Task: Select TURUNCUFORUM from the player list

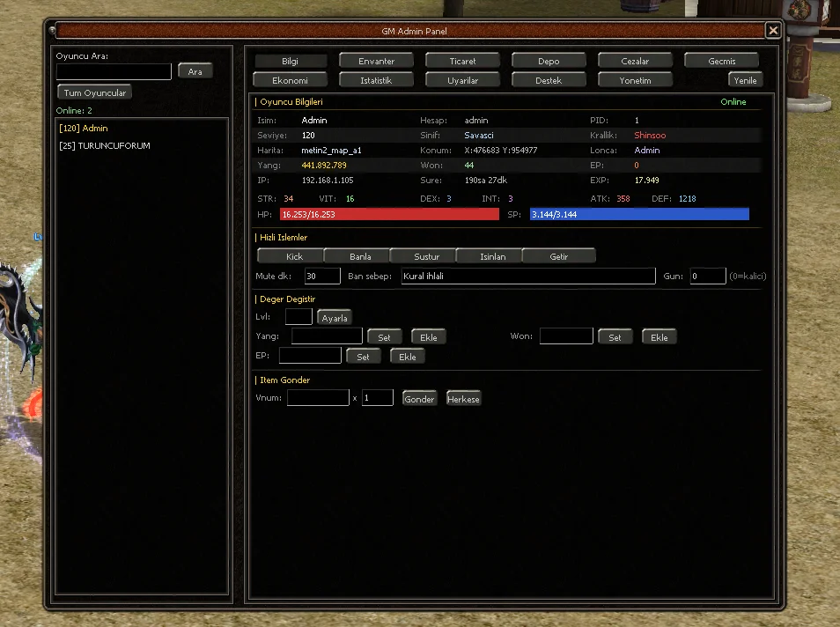Action: pyautogui.click(x=105, y=146)
